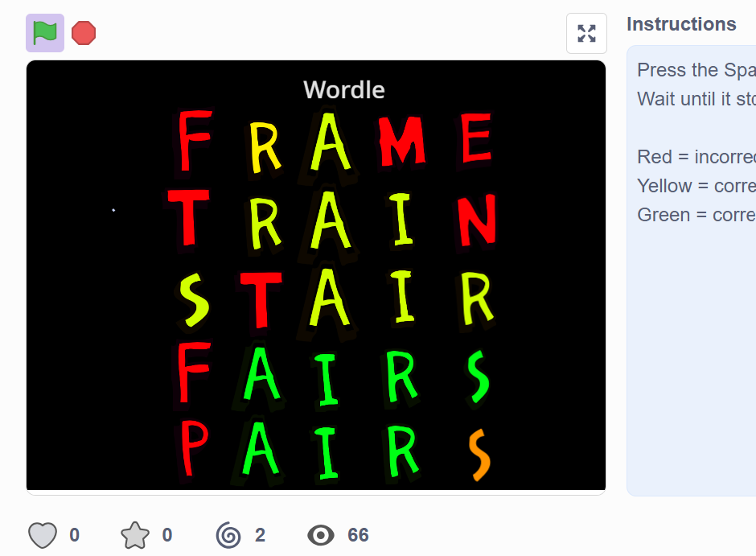Select the Instructions section title
This screenshot has height=556, width=756.
point(681,24)
